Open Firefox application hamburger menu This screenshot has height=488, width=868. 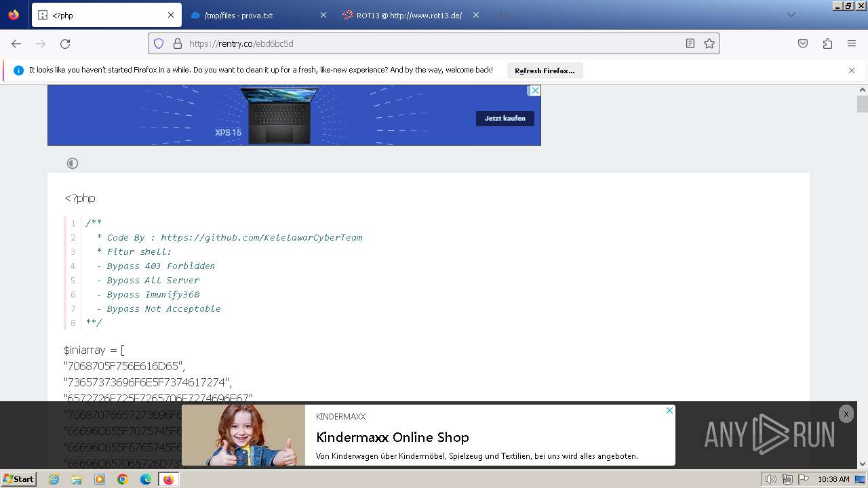tap(852, 43)
